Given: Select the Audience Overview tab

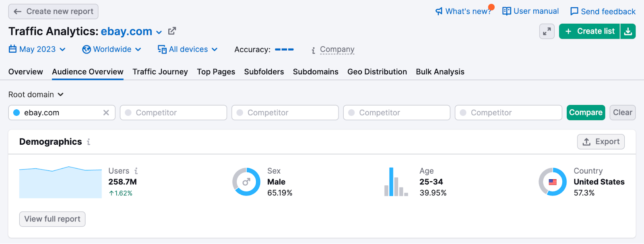Looking at the screenshot, I should click(x=88, y=72).
